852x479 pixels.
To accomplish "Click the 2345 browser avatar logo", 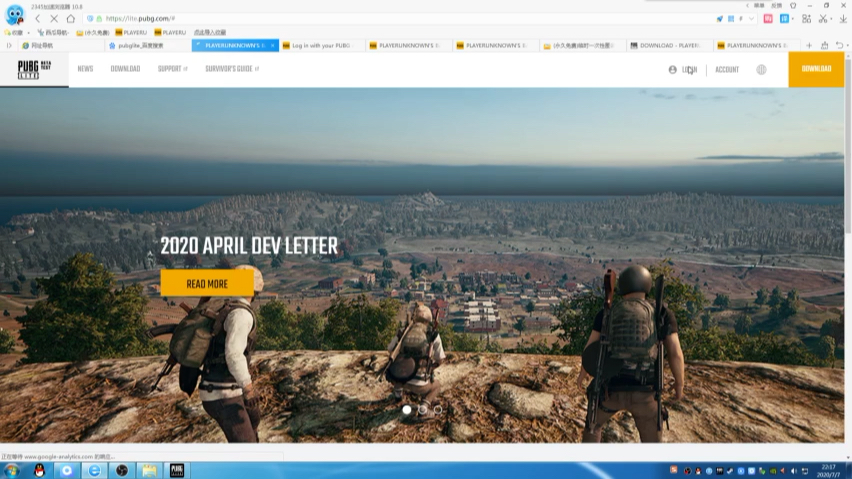I will (15, 14).
